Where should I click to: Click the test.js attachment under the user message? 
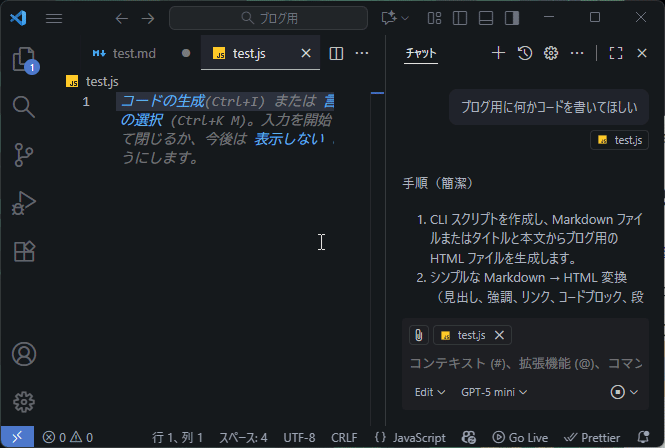coord(619,140)
